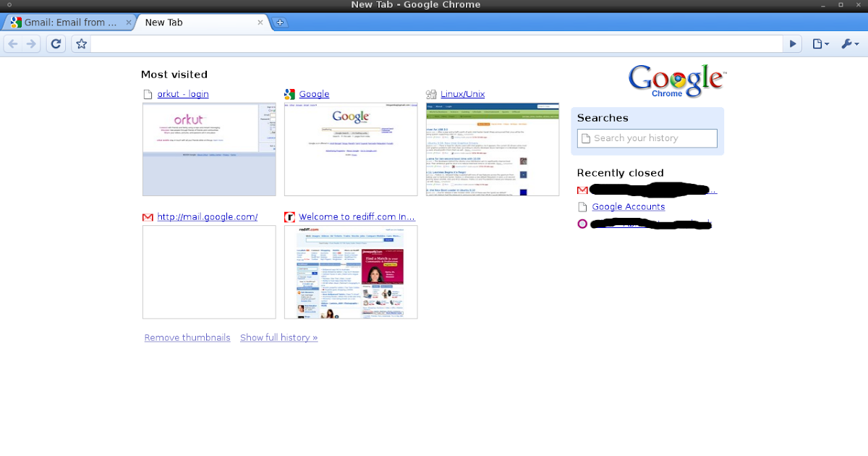
Task: Click the Go arrow beside the address bar
Action: [793, 44]
